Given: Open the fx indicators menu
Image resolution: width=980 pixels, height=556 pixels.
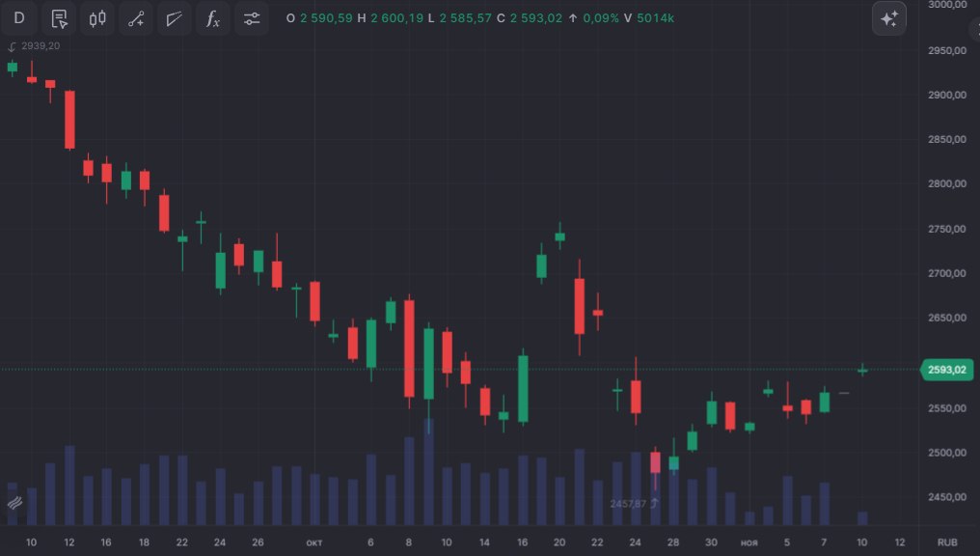Looking at the screenshot, I should coord(213,18).
